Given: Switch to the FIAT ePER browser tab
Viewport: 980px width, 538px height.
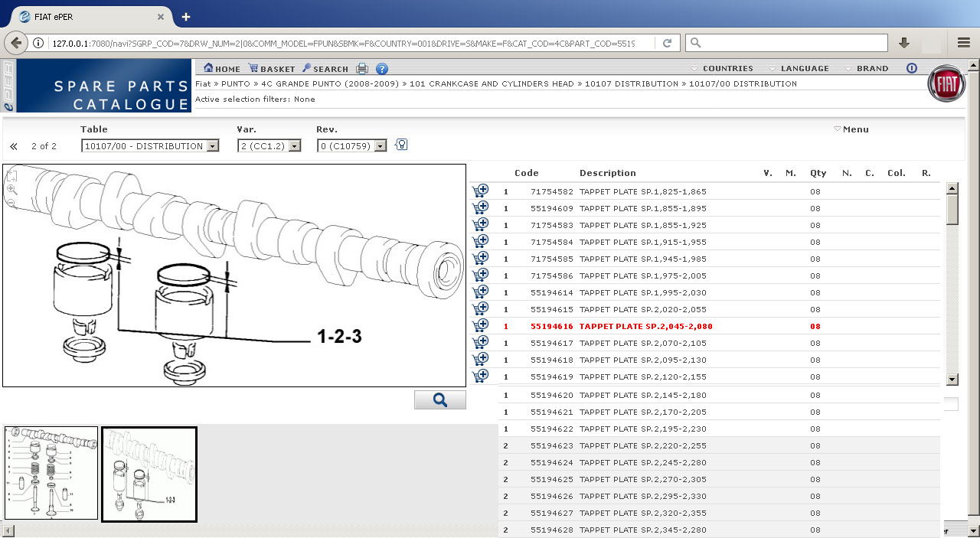Looking at the screenshot, I should (90, 17).
